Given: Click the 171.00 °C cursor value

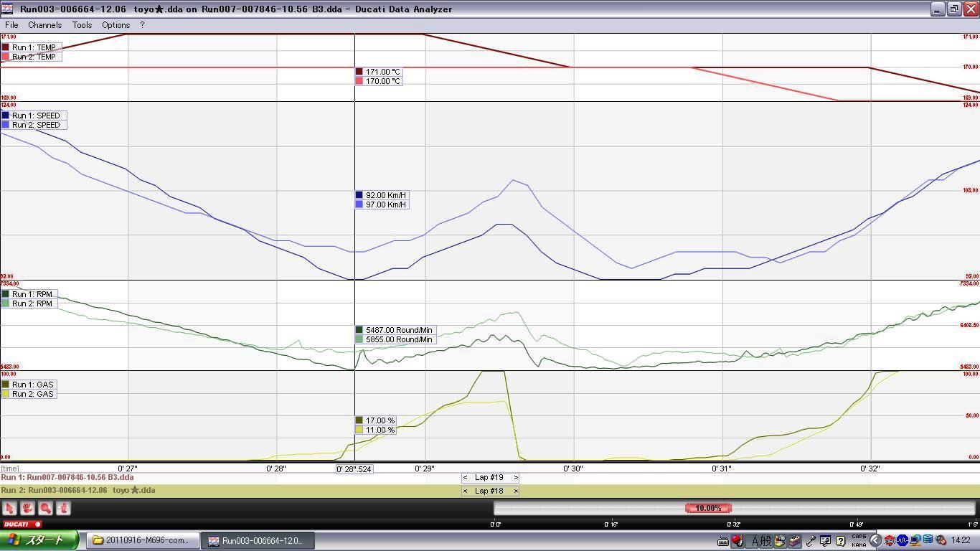Looking at the screenshot, I should click(378, 72).
